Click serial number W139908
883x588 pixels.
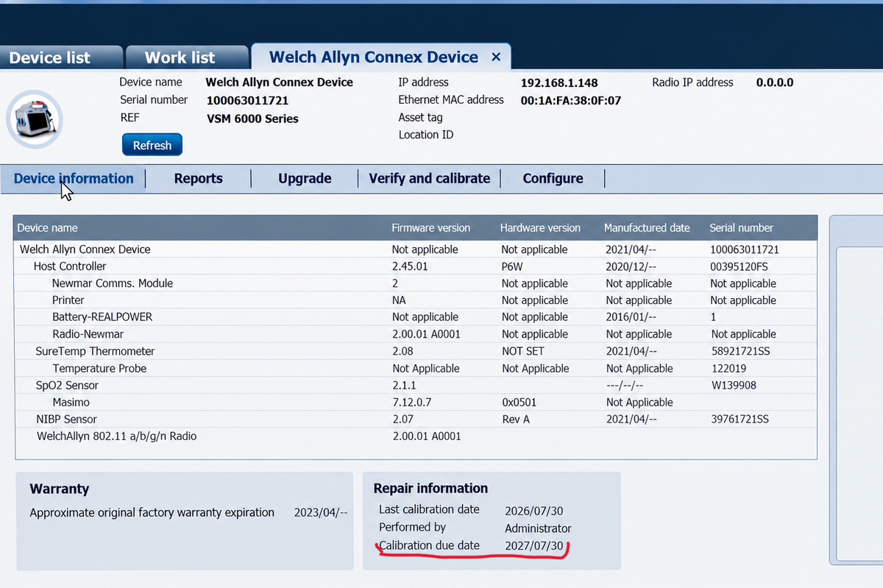(733, 385)
